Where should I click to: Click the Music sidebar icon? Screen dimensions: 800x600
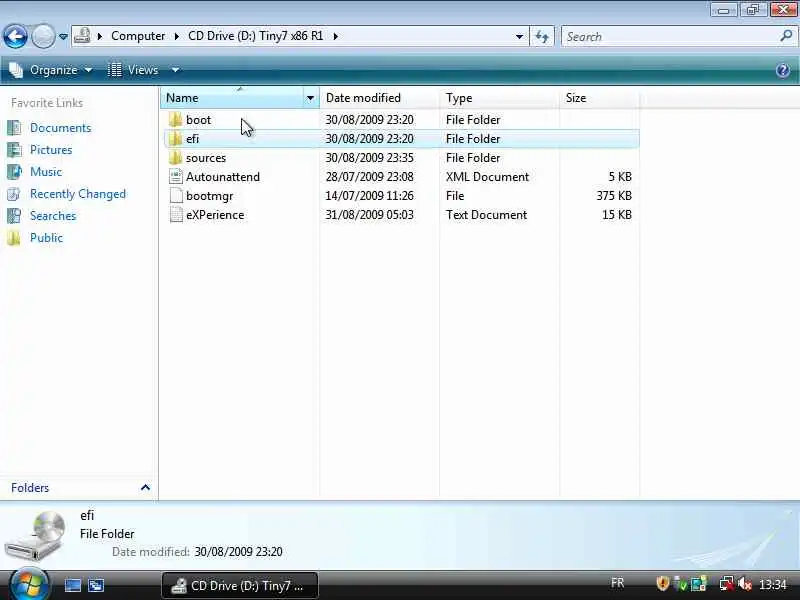click(14, 172)
